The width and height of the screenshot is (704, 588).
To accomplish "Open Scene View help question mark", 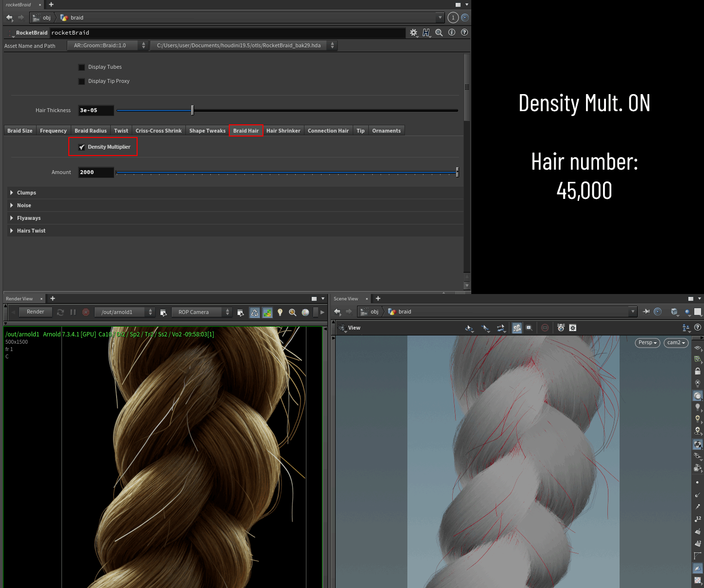I will tap(698, 328).
